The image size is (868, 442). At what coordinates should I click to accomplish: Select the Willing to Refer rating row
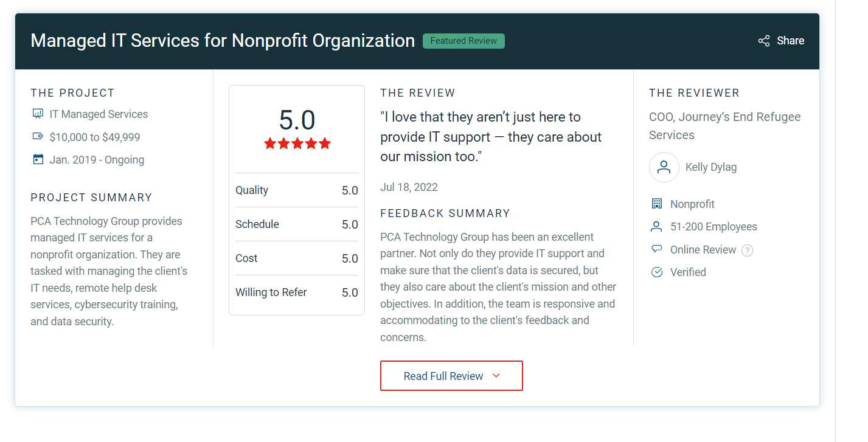297,292
